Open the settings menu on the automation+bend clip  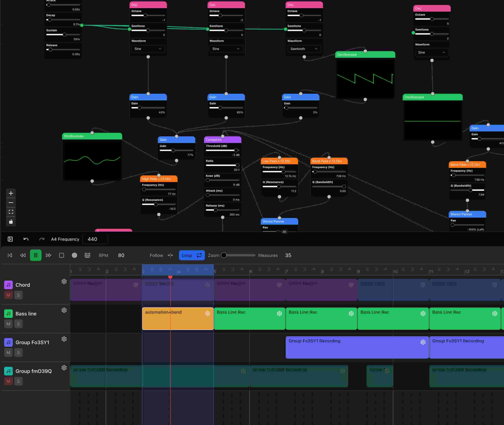point(207,313)
